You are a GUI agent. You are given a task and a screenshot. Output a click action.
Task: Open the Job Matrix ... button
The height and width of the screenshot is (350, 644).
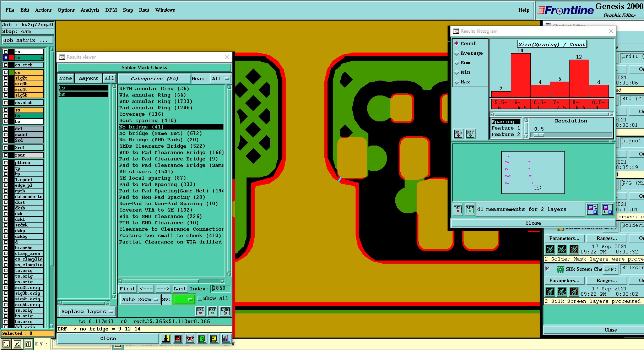28,40
